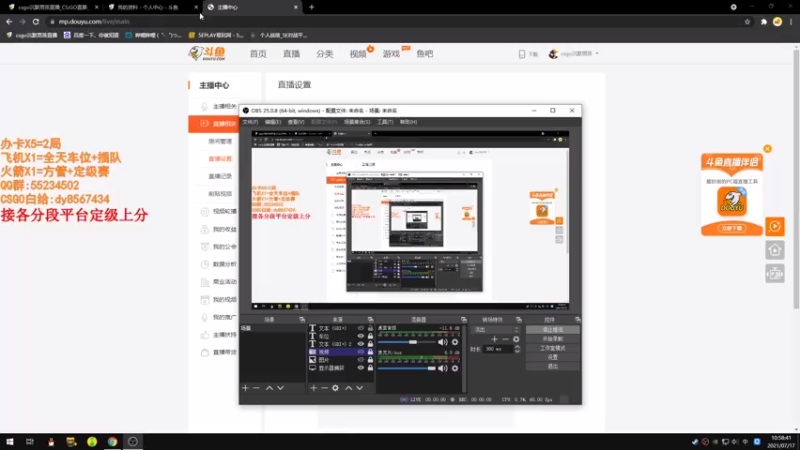
Task: Toggle visibility of 显示器捕获 source
Action: click(x=361, y=368)
